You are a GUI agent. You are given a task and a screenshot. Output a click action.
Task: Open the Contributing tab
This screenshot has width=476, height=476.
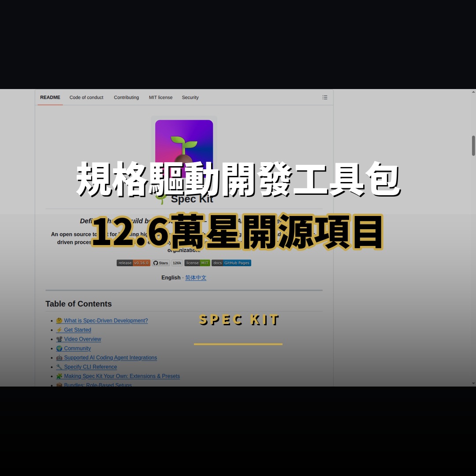(126, 97)
